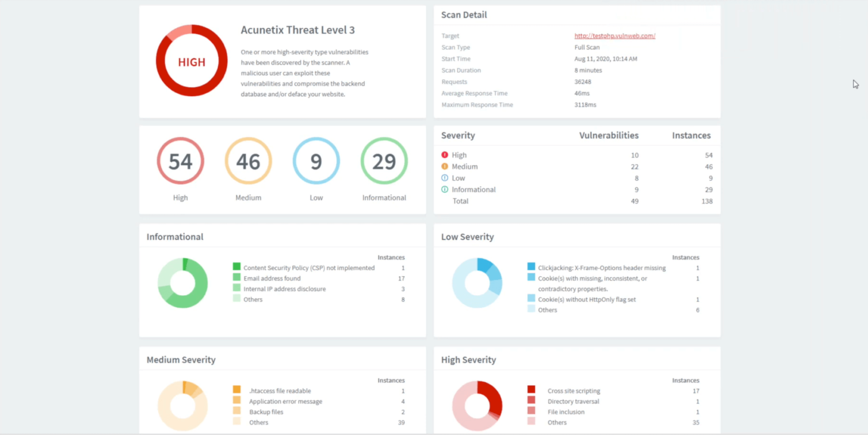Select the 54 High vulnerabilities circle
The width and height of the screenshot is (868, 435).
coord(180,161)
